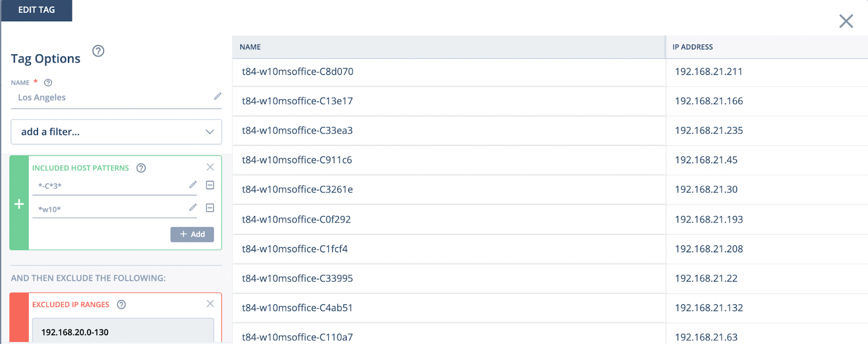The width and height of the screenshot is (868, 344).
Task: Click the help icon beside Tag Options
Action: pyautogui.click(x=98, y=51)
